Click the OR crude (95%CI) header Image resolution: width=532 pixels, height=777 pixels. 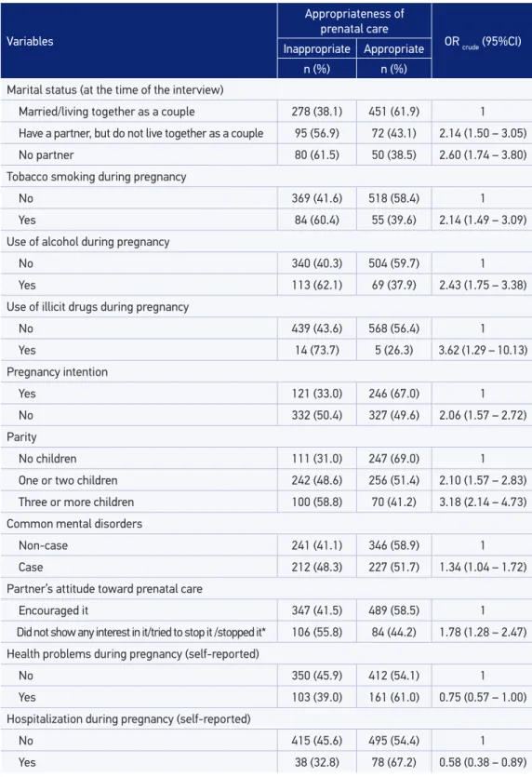[x=483, y=42]
